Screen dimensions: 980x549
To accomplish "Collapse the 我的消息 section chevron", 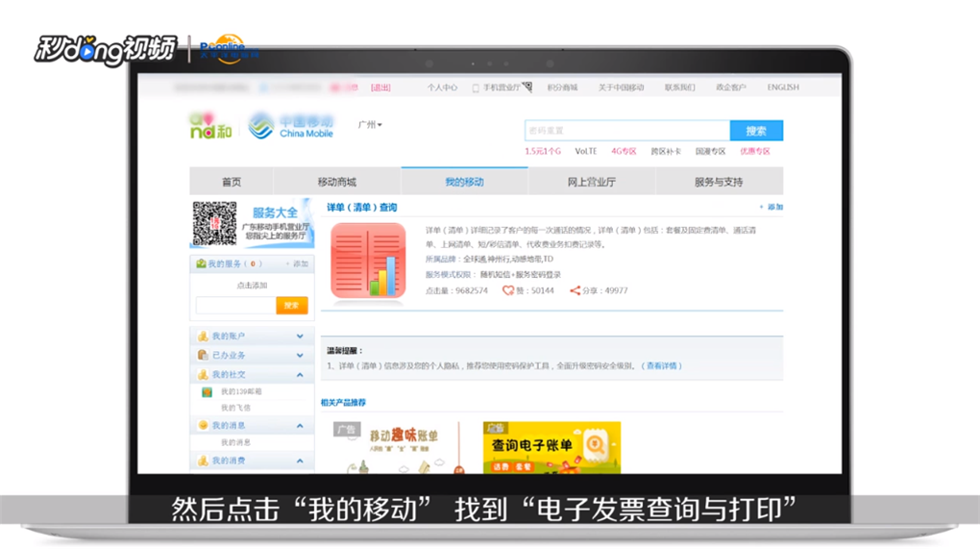I will [300, 426].
